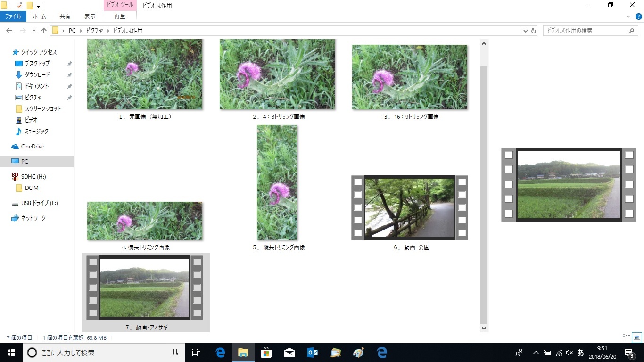Click the properties quick access toolbar icon
The width and height of the screenshot is (644, 362).
coord(19,6)
